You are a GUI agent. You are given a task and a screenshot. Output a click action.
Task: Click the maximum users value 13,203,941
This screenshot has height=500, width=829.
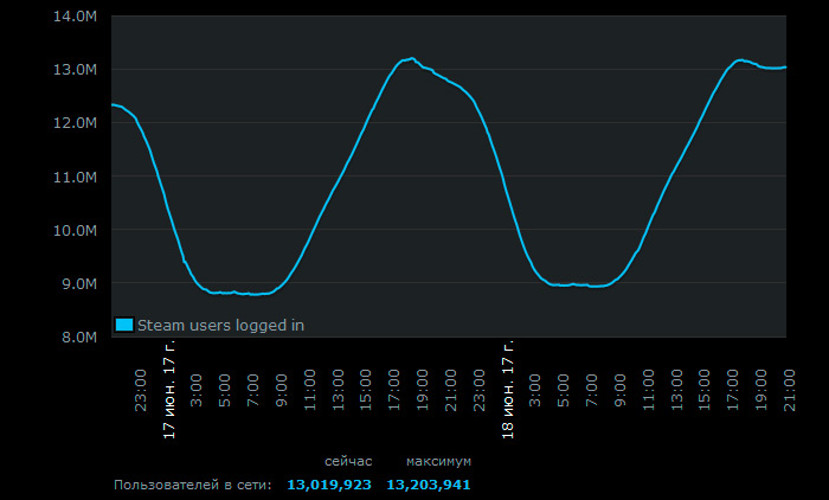[428, 485]
